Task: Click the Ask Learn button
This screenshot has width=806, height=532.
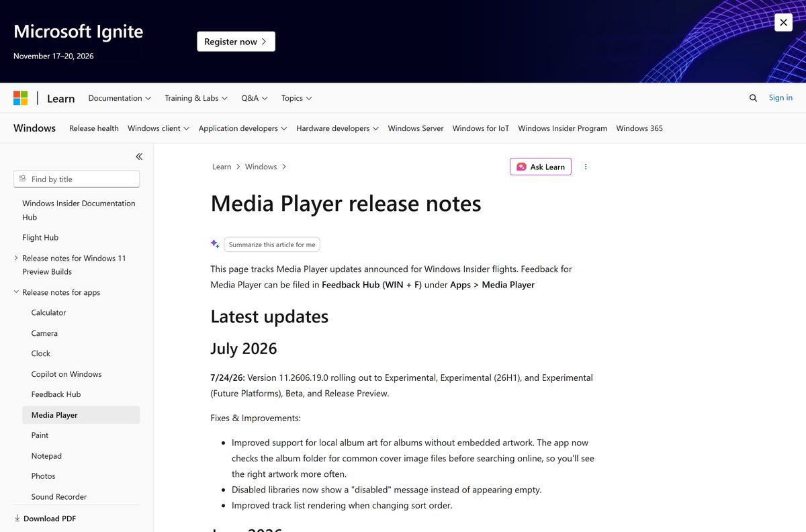Action: click(541, 167)
